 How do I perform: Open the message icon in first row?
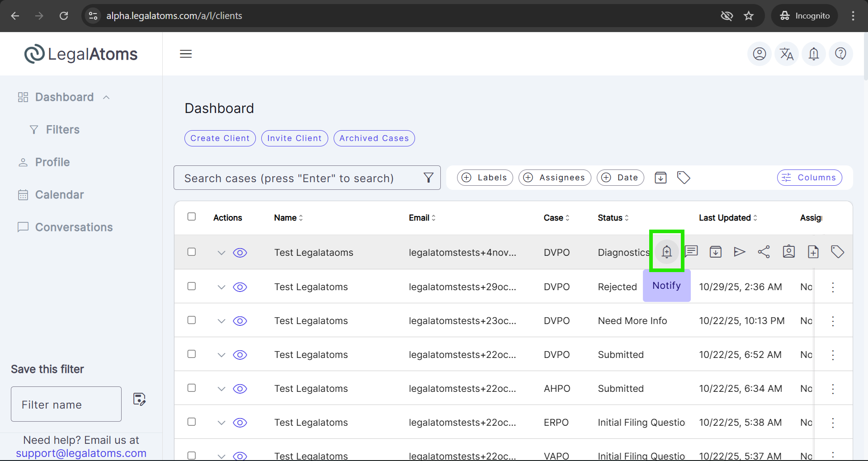(691, 251)
